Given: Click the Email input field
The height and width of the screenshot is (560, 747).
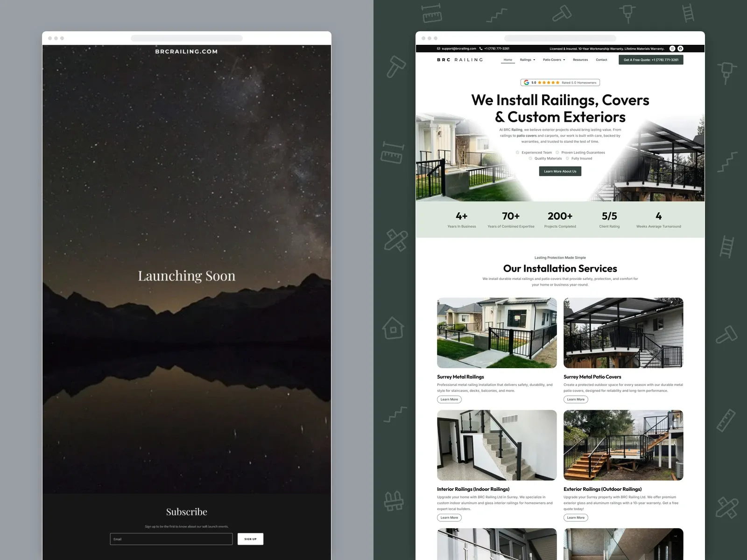Looking at the screenshot, I should click(x=171, y=539).
